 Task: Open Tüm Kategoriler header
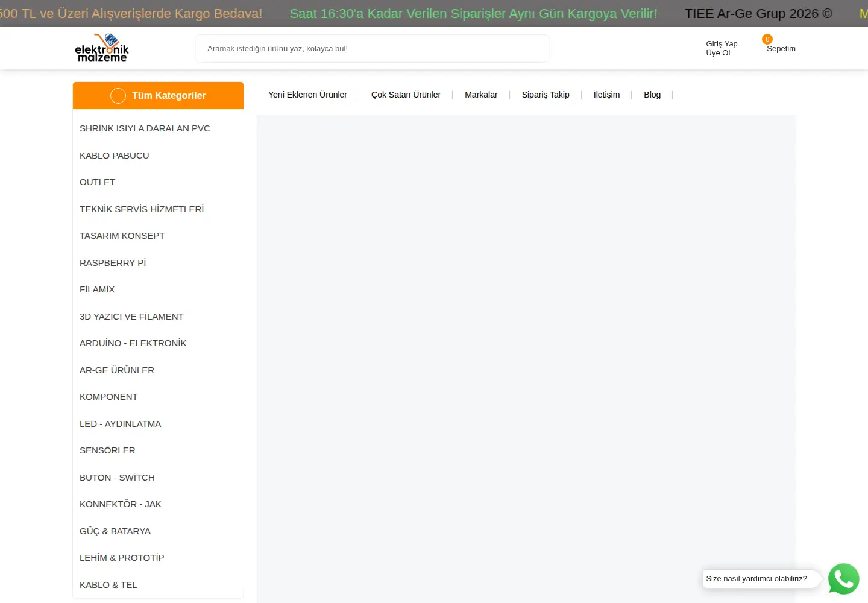[x=158, y=95]
